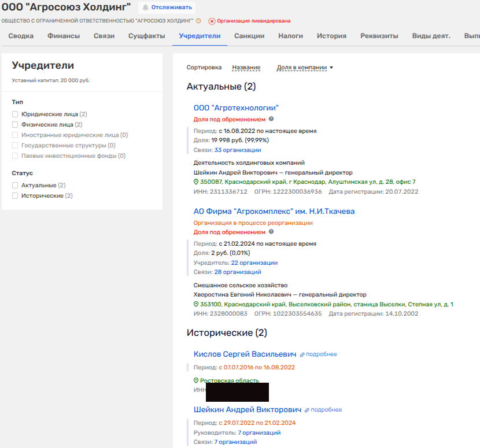Click the red liquidated organization cross icon
The image size is (480, 448).
click(x=212, y=21)
